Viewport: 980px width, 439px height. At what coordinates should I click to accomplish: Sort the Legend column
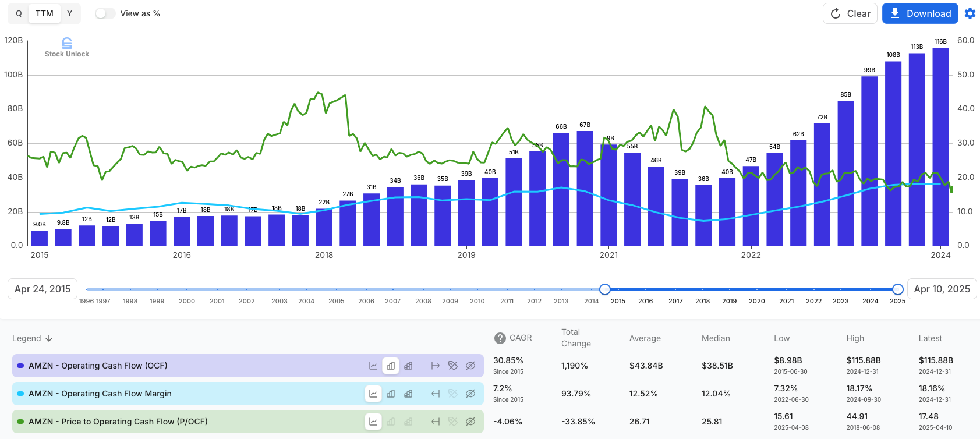tap(33, 338)
